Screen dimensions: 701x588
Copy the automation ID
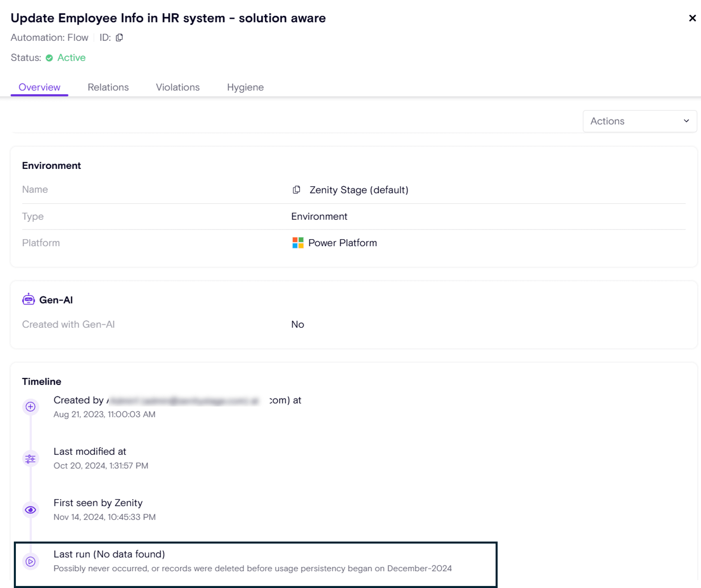119,38
